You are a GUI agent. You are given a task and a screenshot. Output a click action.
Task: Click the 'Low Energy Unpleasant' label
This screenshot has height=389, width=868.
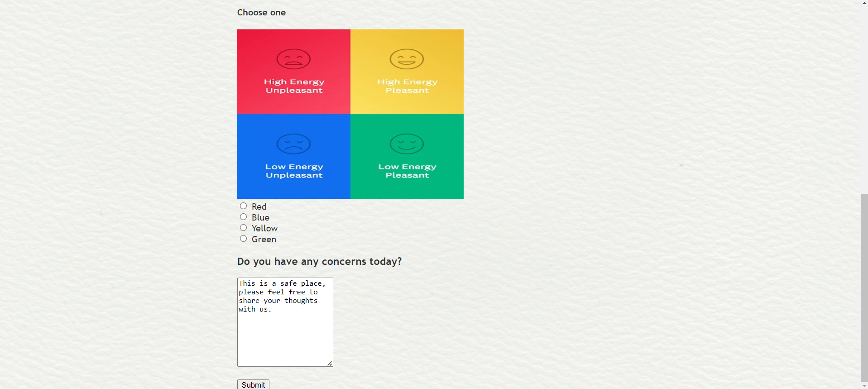[x=294, y=171]
